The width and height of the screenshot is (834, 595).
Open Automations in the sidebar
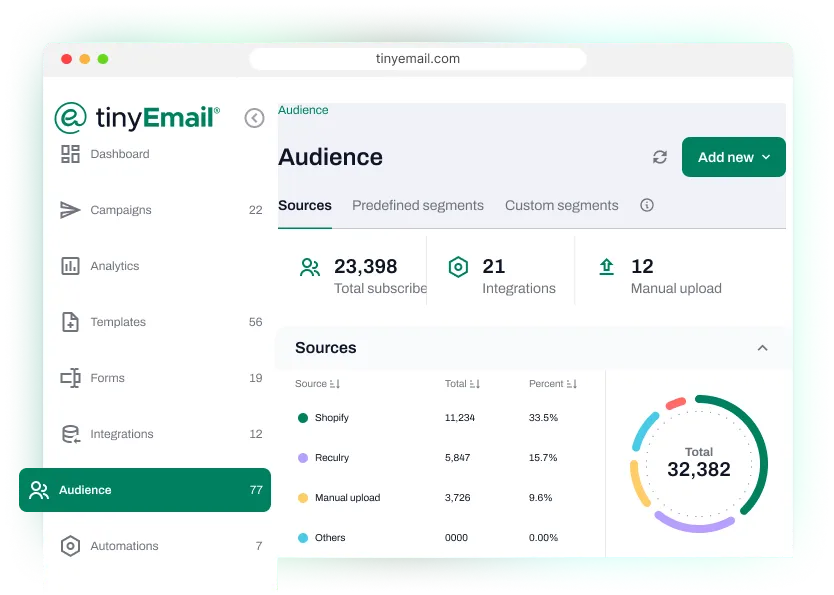tap(160, 546)
